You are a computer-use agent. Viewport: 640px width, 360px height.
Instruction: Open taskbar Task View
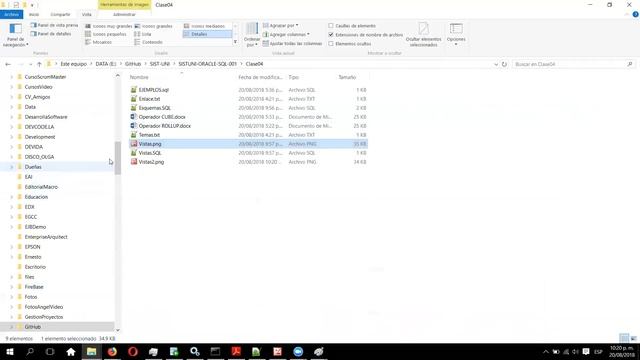(50, 351)
